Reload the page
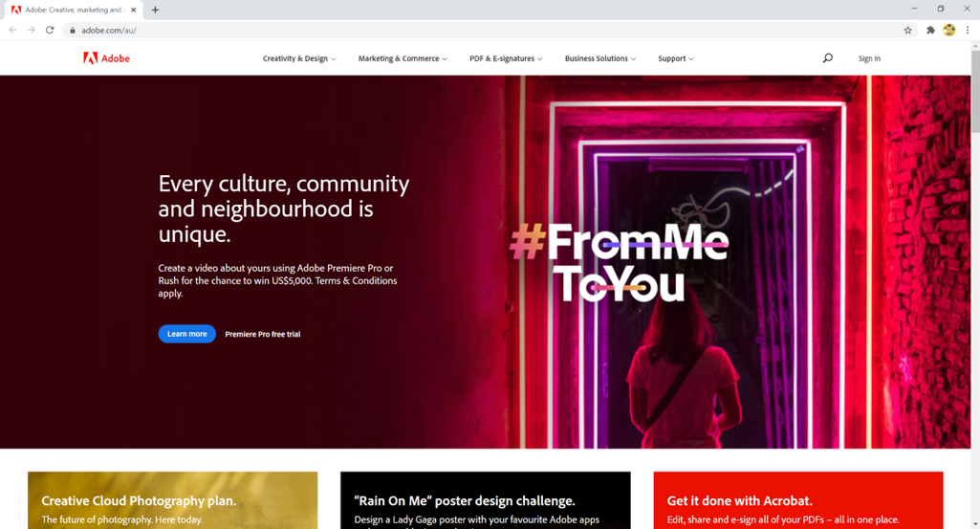 coord(50,30)
